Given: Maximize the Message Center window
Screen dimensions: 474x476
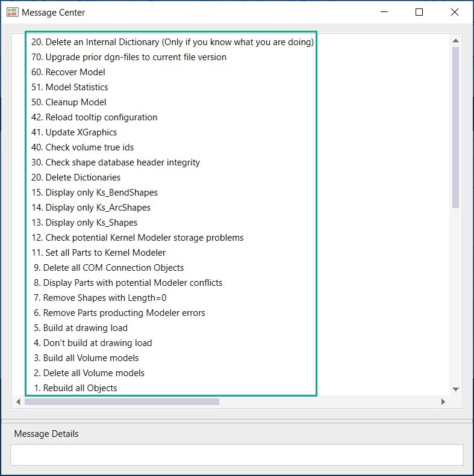Looking at the screenshot, I should point(419,12).
